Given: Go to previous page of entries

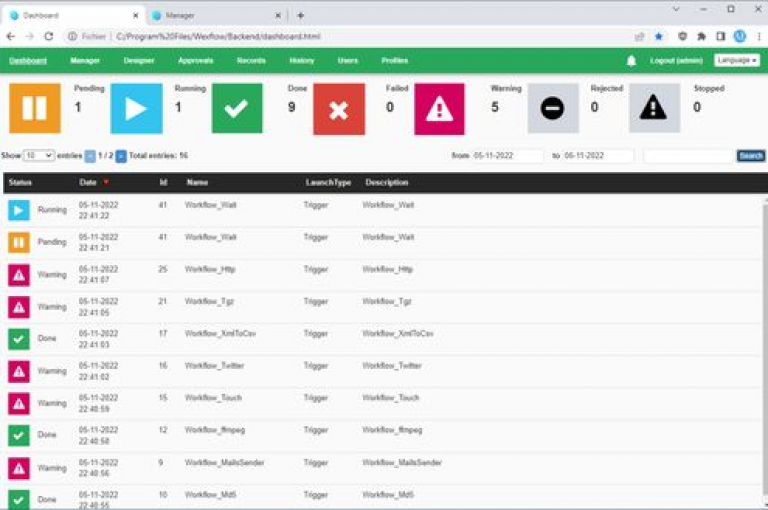Looking at the screenshot, I should coord(90,156).
